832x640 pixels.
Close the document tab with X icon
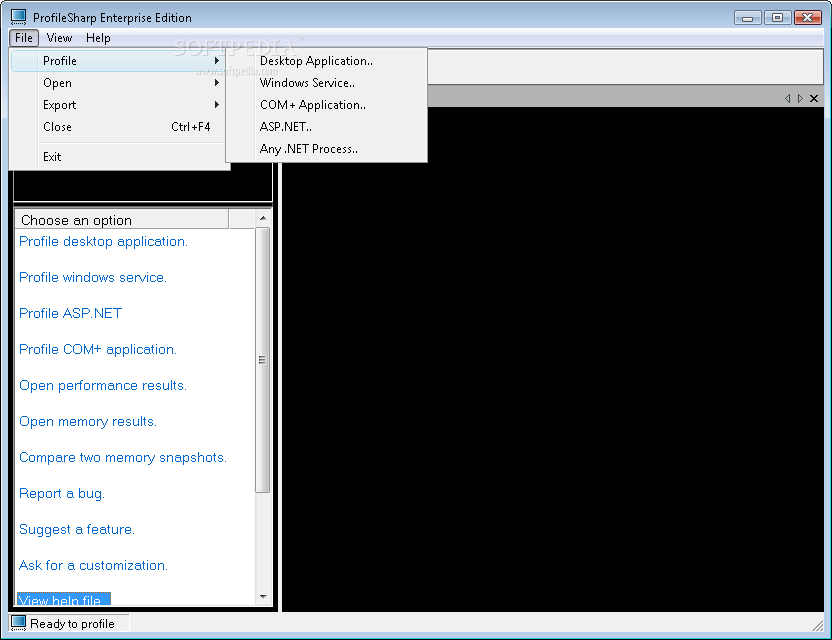tap(814, 99)
